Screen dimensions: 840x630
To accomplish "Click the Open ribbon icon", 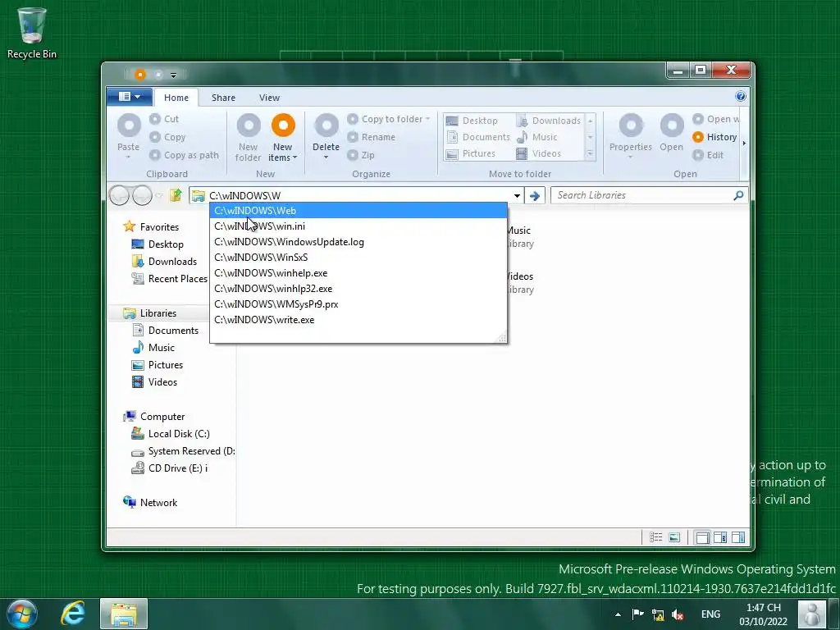I will pos(671,133).
